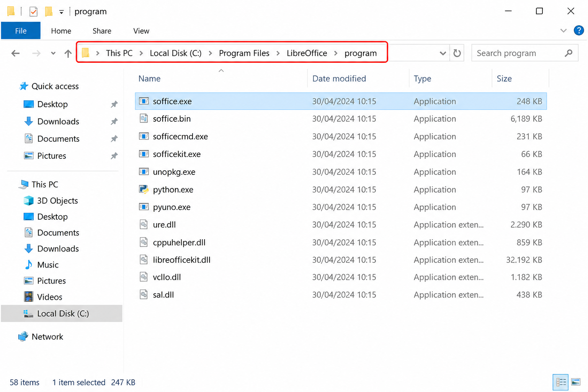Image resolution: width=588 pixels, height=392 pixels.
Task: Open Videos folder in navigation pane
Action: pyautogui.click(x=50, y=297)
